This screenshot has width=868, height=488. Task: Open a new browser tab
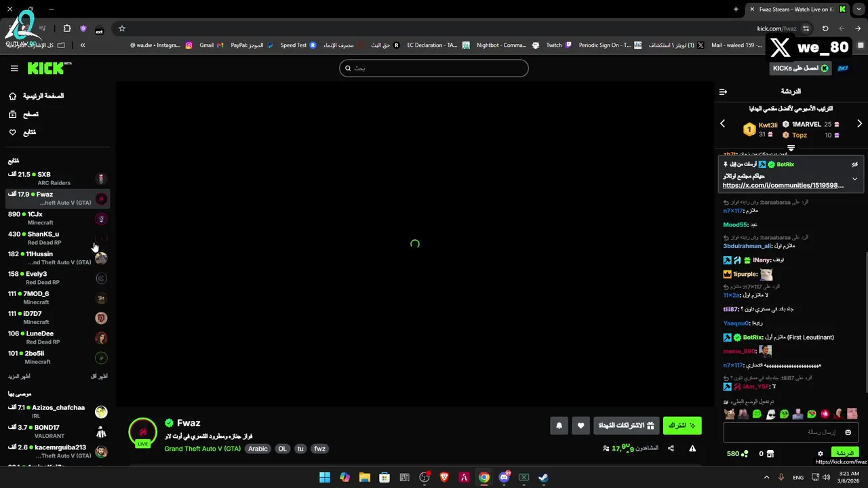[x=736, y=9]
